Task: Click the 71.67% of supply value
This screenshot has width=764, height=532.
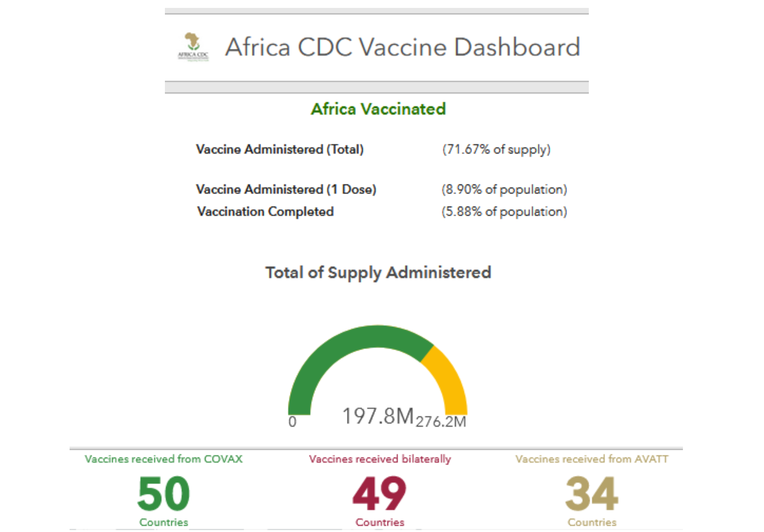Action: pyautogui.click(x=496, y=149)
